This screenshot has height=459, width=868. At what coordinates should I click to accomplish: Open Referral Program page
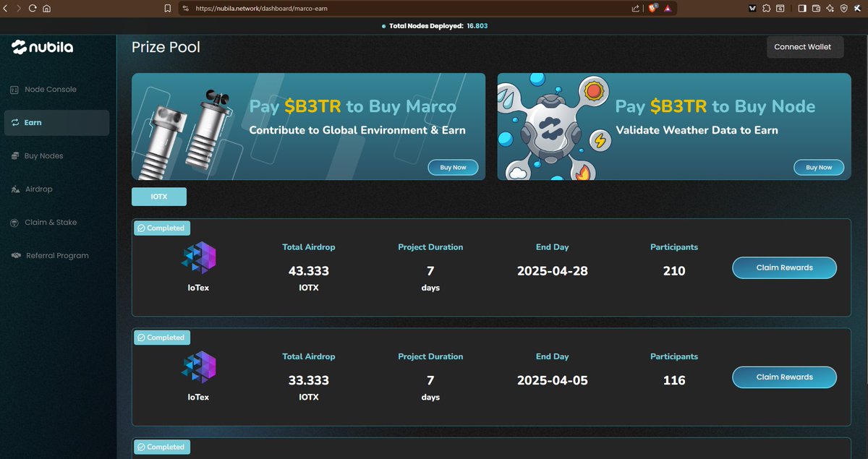[56, 256]
